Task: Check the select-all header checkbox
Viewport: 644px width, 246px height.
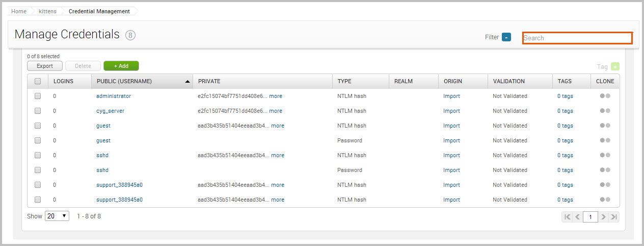Action: tap(38, 81)
